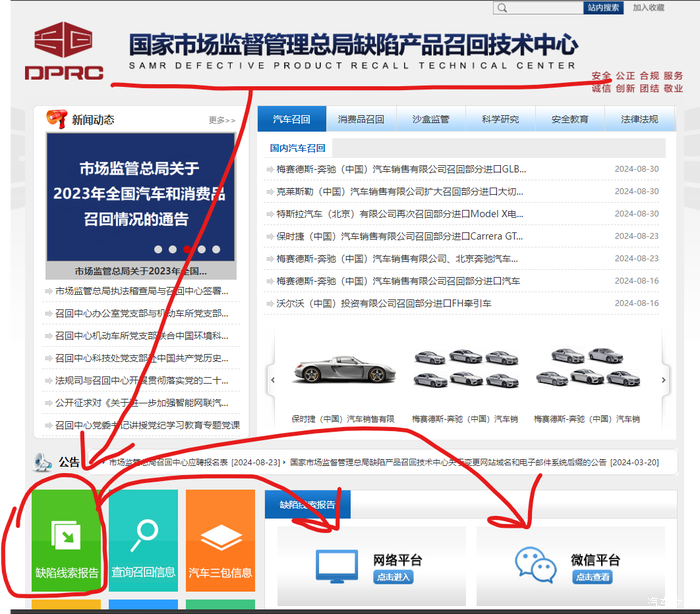Open the 2023年 recall notice banner image
The height and width of the screenshot is (614, 700).
[141, 197]
